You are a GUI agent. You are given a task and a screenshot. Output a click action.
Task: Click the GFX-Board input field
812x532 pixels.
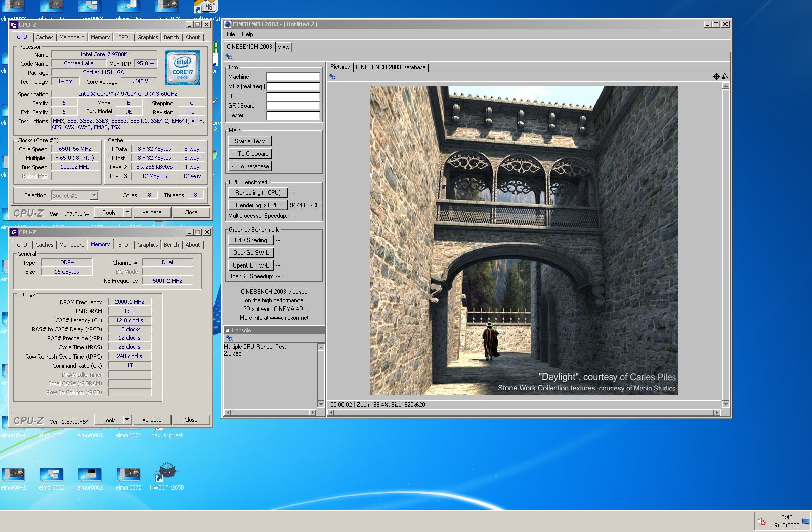coord(293,106)
